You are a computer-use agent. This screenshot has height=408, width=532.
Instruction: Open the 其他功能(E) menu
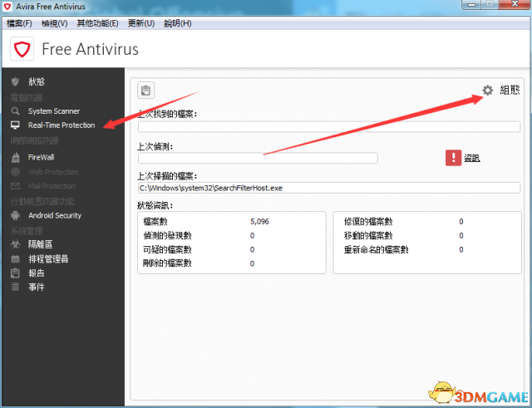pyautogui.click(x=98, y=23)
